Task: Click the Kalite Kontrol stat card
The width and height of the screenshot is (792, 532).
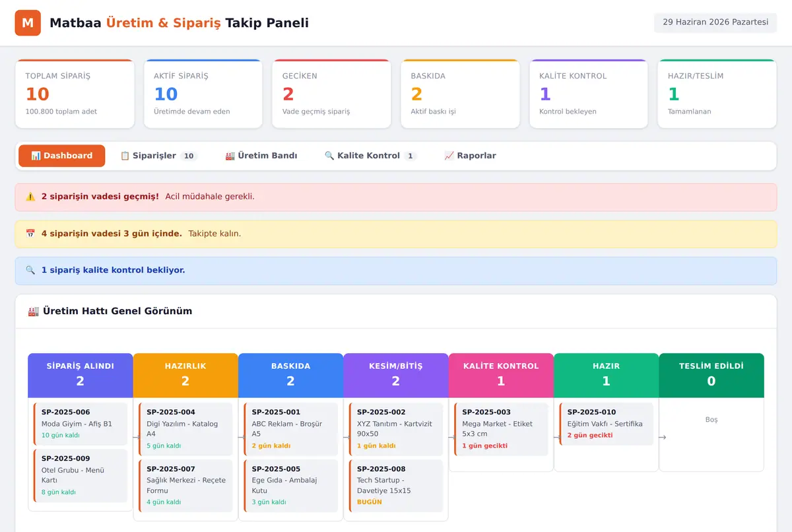Action: coord(589,94)
